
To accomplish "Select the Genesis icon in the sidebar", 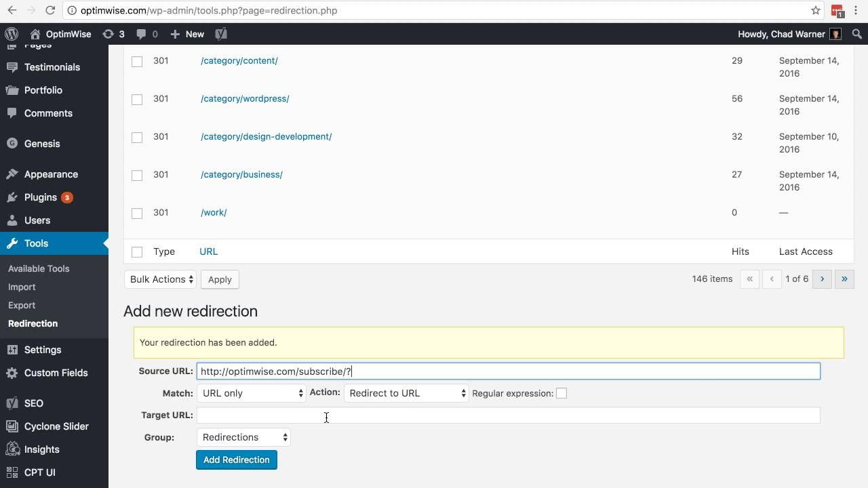I will click(x=12, y=143).
